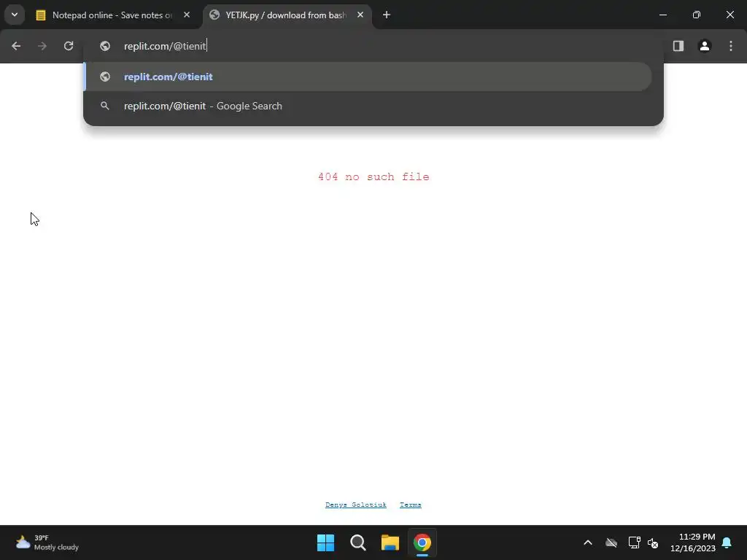
Task: Choose the replit.com/@tienit Google Search suggestion
Action: 368,106
